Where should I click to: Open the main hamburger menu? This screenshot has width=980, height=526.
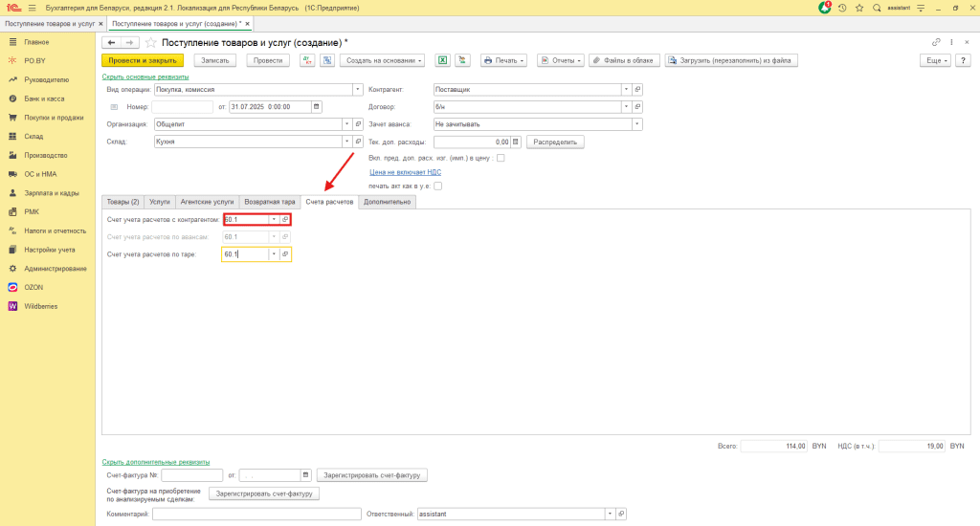coord(32,8)
